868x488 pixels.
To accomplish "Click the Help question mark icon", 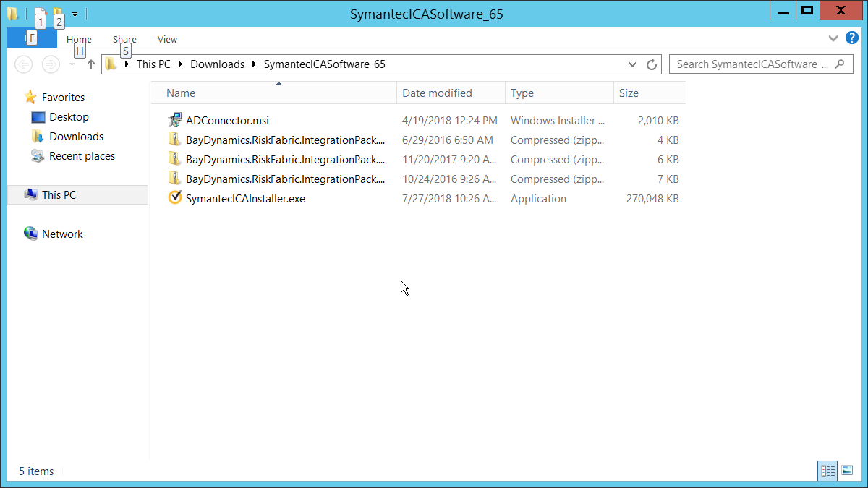I will [x=851, y=38].
